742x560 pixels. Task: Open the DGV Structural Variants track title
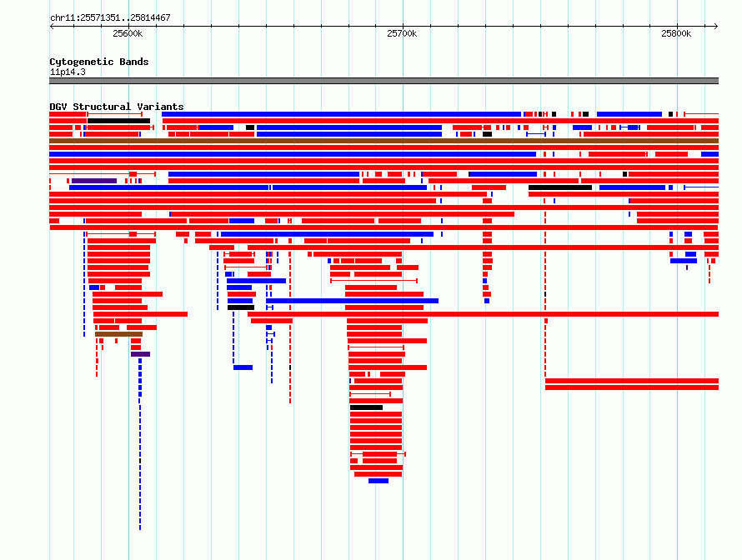(117, 107)
